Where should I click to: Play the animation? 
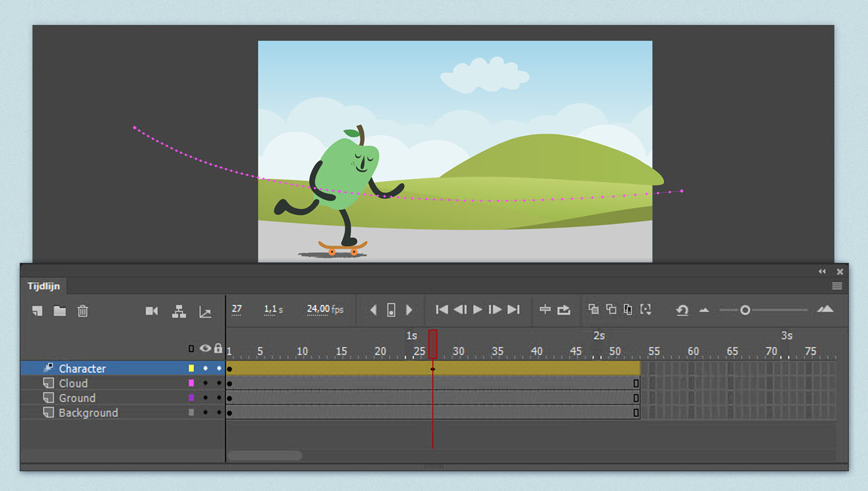coord(478,309)
